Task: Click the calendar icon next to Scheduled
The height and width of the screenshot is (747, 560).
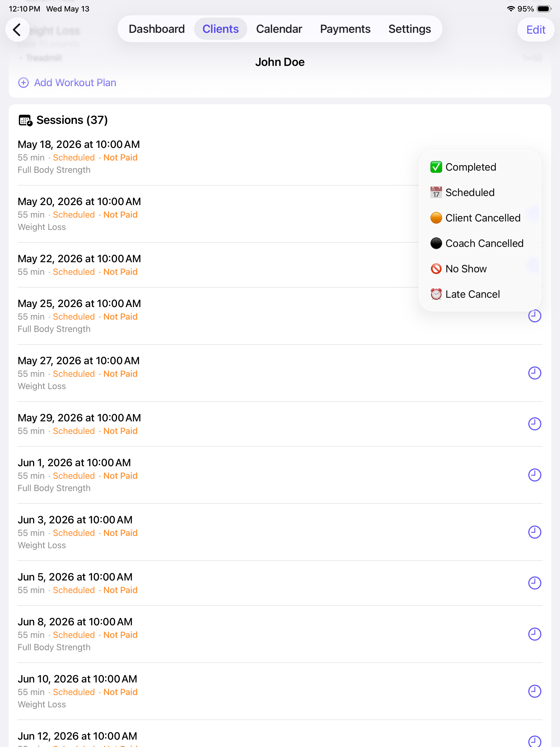Action: 436,192
